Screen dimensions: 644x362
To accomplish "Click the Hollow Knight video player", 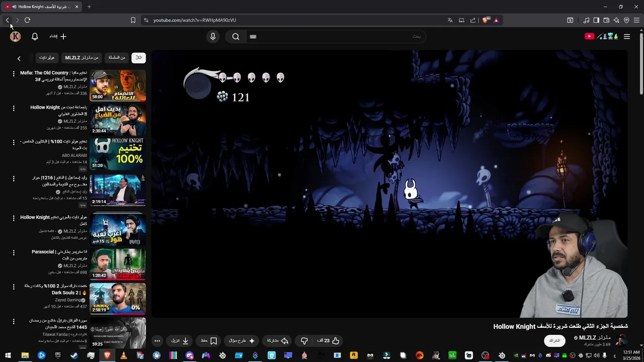I will click(389, 184).
